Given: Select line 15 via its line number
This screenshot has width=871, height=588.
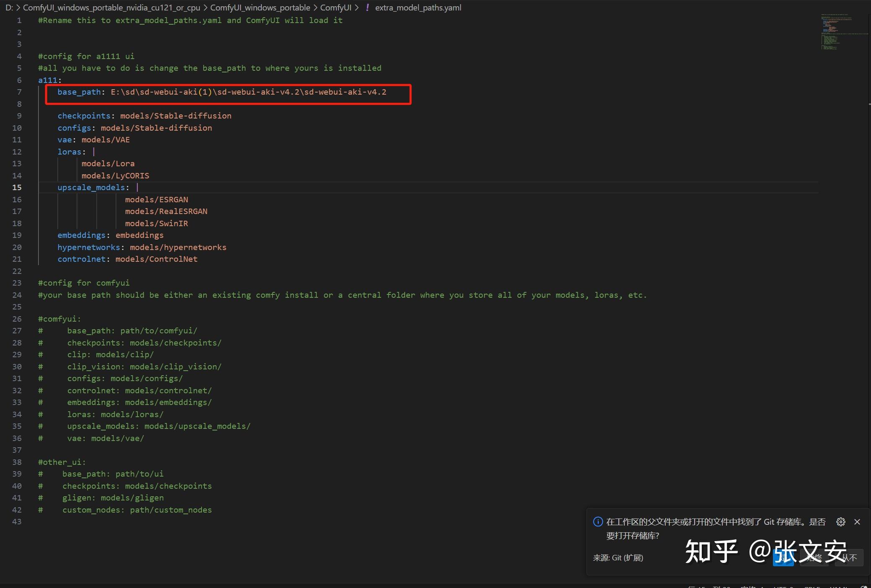Looking at the screenshot, I should [17, 188].
